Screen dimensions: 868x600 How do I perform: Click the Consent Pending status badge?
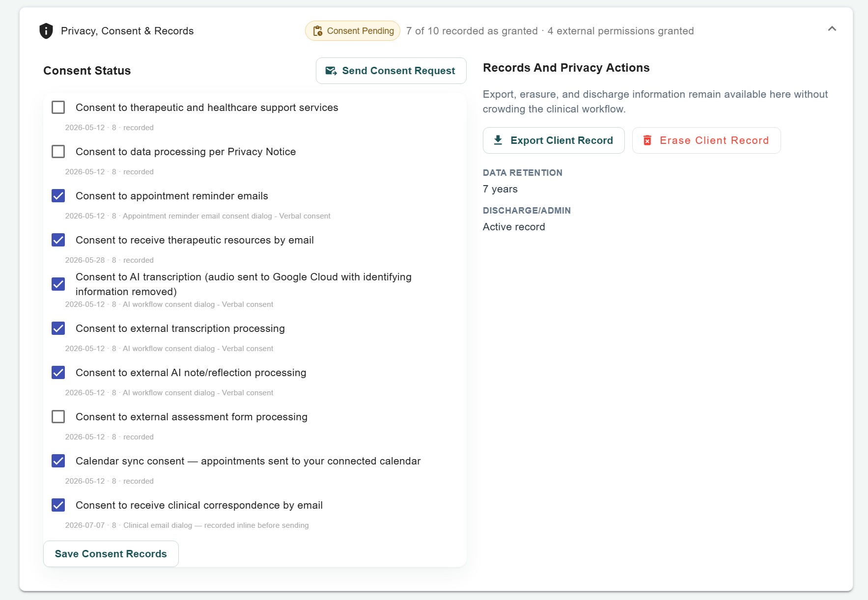click(x=353, y=31)
